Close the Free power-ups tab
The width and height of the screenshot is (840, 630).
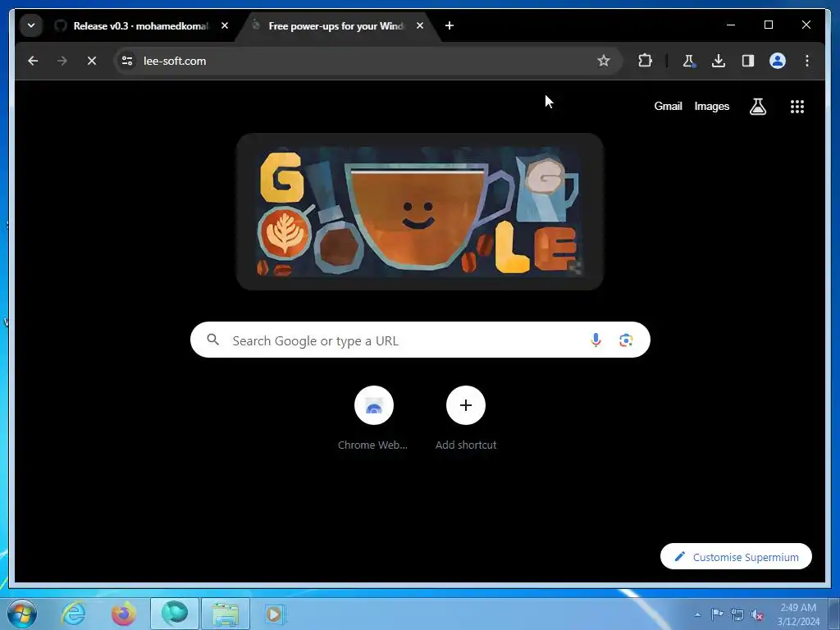point(420,25)
